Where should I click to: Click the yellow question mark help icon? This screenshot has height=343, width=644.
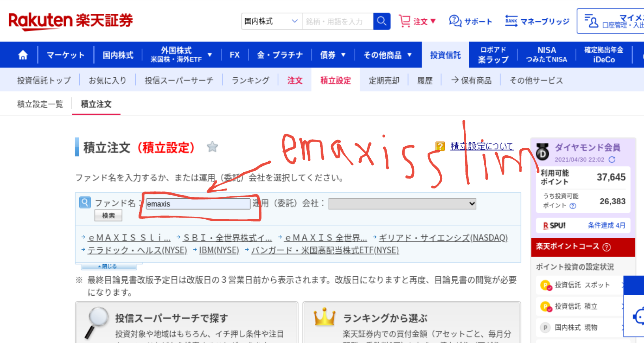[440, 146]
